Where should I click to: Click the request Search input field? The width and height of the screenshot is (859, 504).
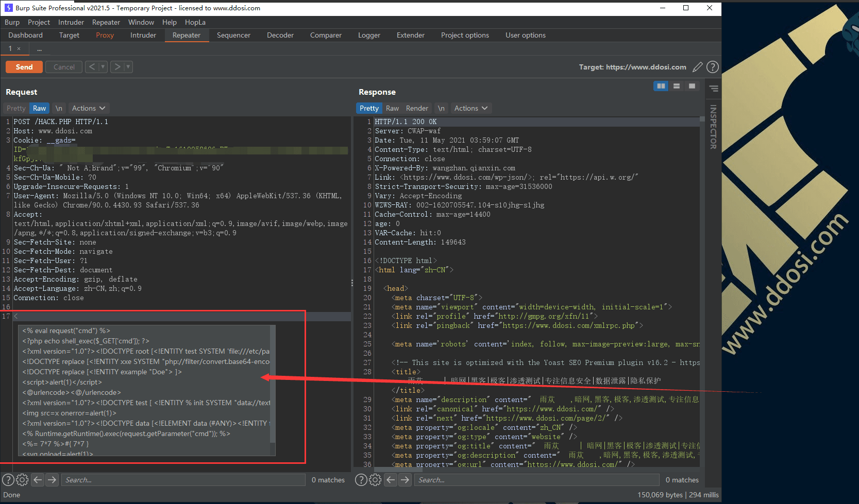[183, 480]
